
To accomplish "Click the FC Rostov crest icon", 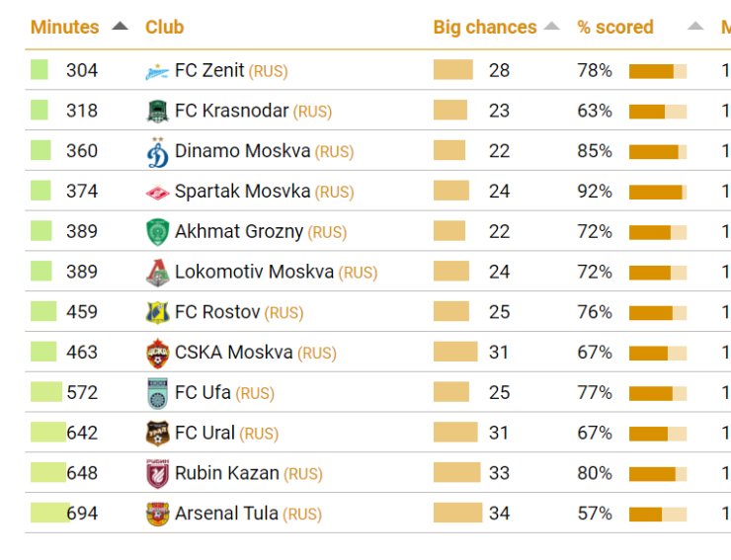I will 158,312.
